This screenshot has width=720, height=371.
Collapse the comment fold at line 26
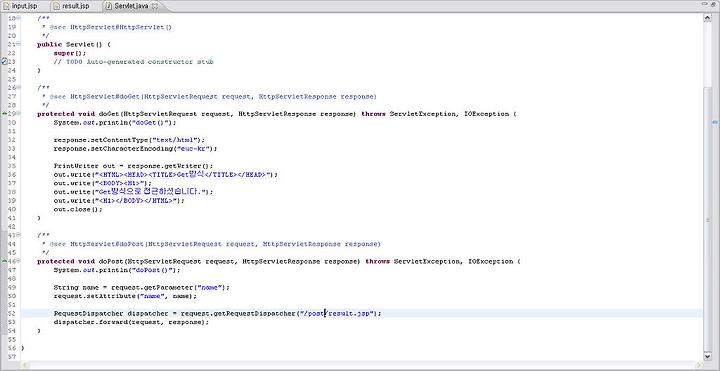pyautogui.click(x=19, y=87)
